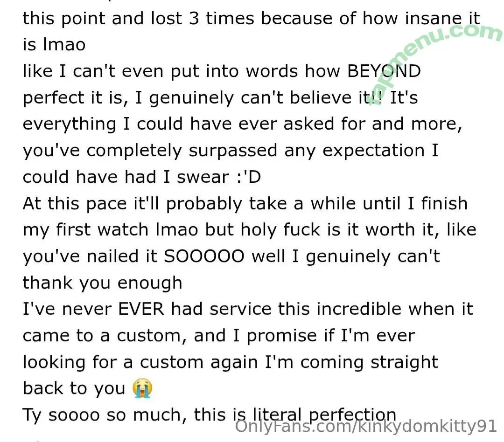
Task: Click the phrase 'could have had I swear'
Action: coord(126,177)
